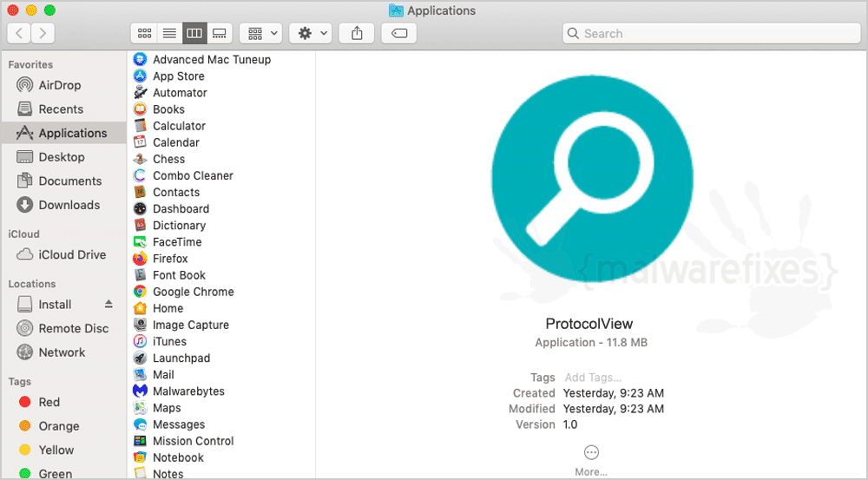
Task: Click into the Search field
Action: coord(712,33)
